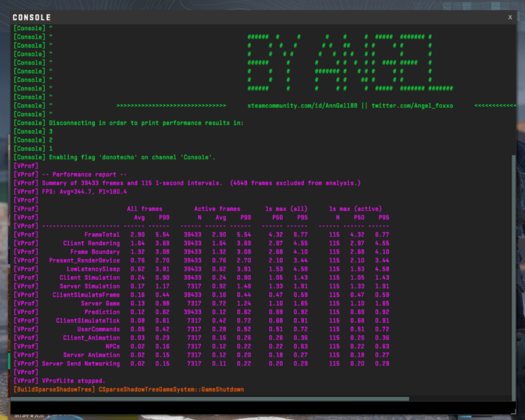Select the NPCs row label

pyautogui.click(x=112, y=346)
